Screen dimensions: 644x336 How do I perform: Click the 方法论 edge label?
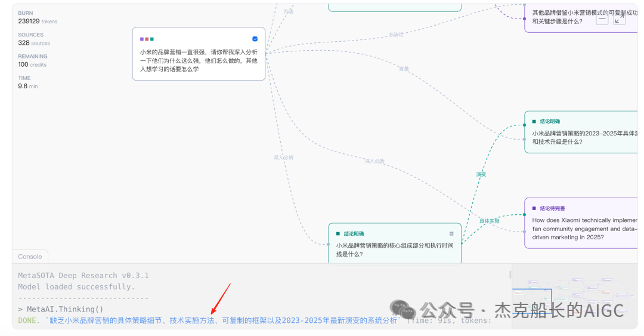click(396, 35)
